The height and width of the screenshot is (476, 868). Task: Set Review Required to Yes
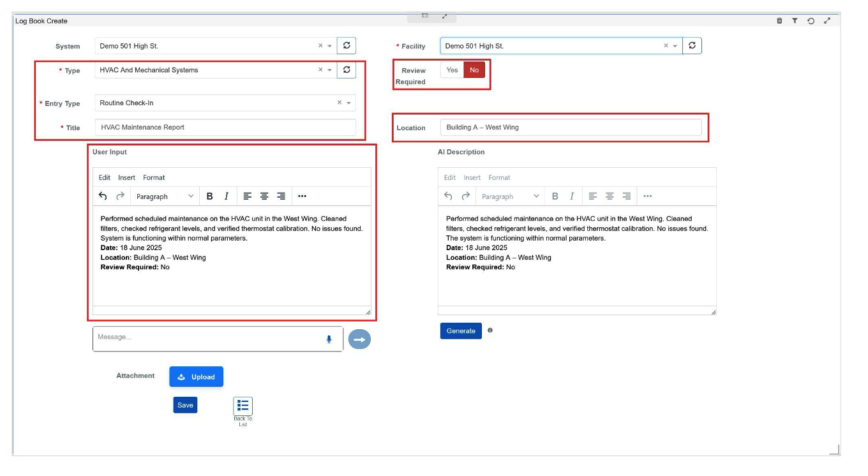[452, 70]
